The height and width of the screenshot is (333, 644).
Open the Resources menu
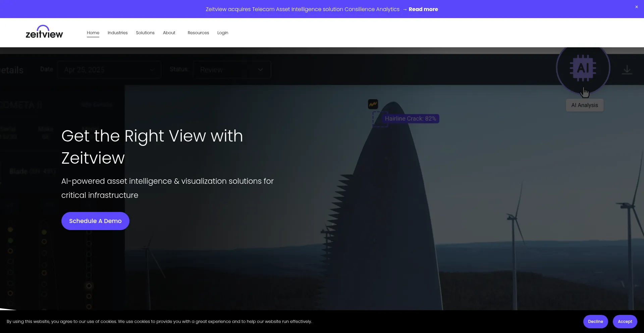point(198,33)
